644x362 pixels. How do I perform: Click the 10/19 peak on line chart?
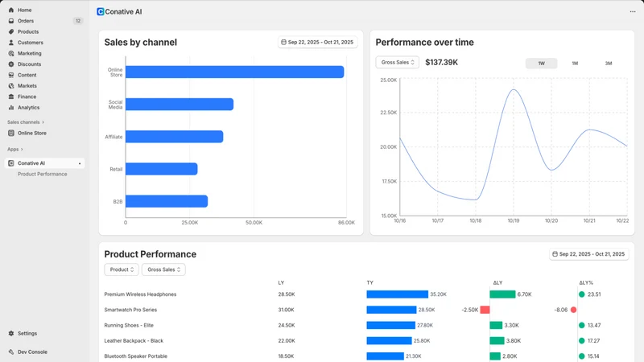point(514,89)
